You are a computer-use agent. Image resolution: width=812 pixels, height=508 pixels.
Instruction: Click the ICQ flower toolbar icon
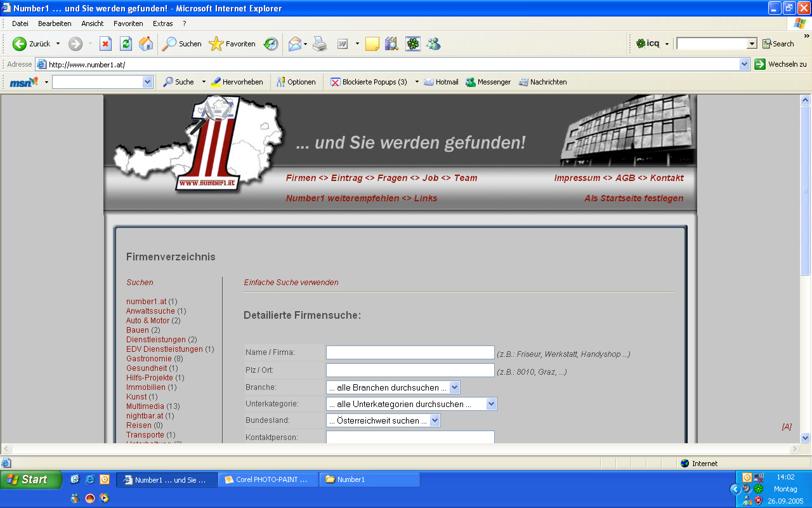pos(413,44)
